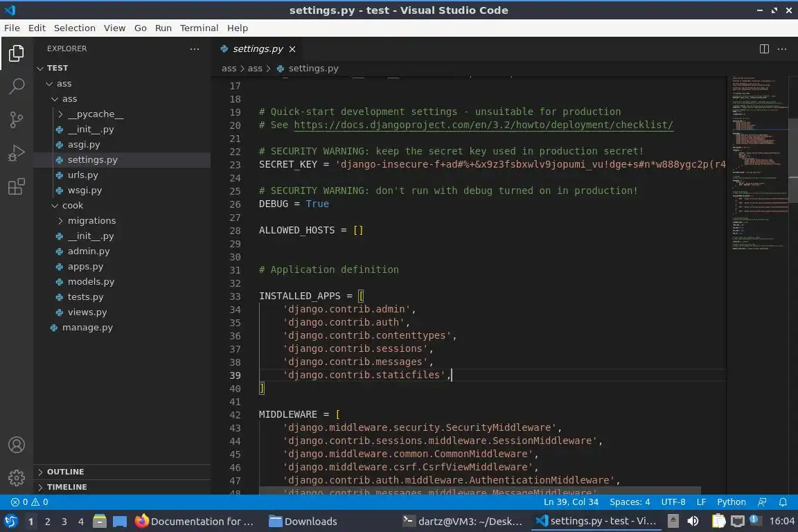Screen dimensions: 798x532
Task: Open the Source Control view
Action: point(17,120)
